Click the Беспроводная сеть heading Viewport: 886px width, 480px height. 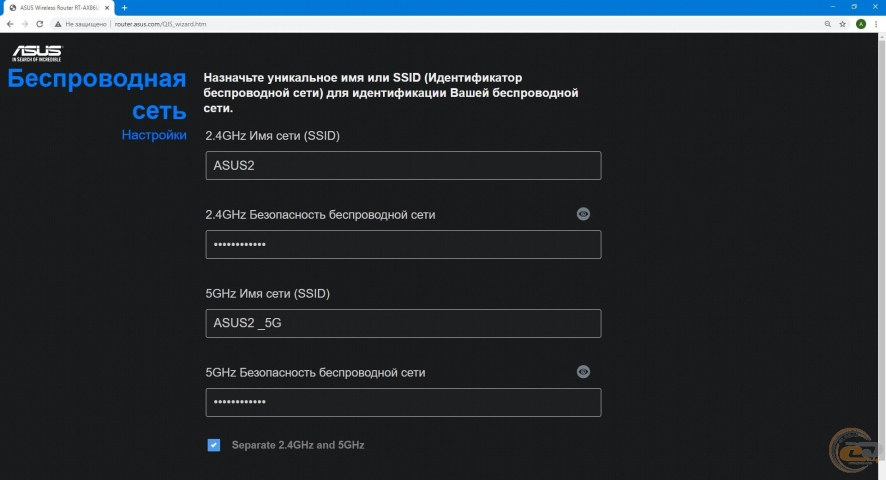[97, 94]
